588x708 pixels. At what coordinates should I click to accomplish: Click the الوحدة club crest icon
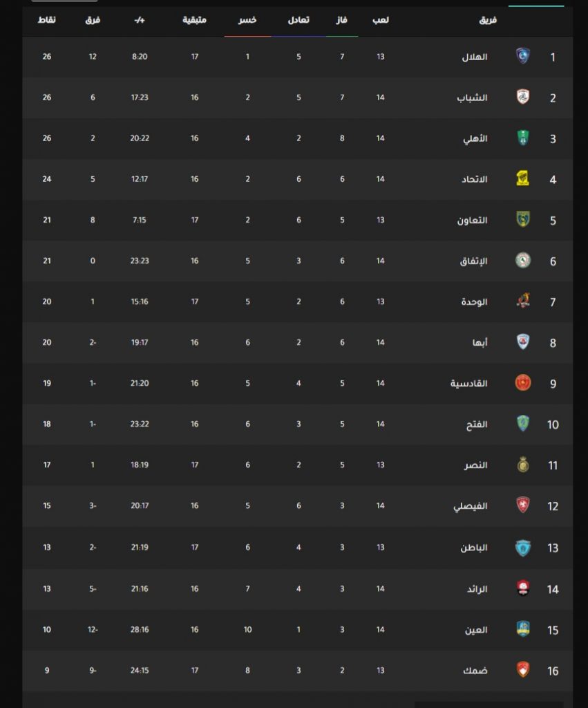[x=523, y=301]
